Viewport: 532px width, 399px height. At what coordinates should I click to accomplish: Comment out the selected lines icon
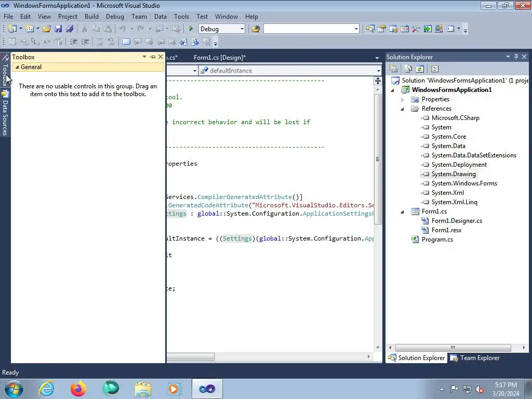[99, 42]
